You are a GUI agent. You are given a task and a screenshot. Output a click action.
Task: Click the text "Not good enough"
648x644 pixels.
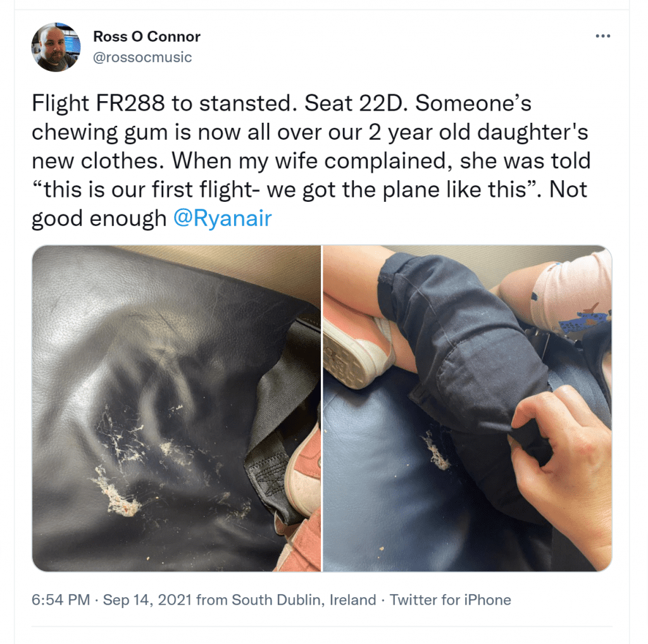(x=310, y=204)
